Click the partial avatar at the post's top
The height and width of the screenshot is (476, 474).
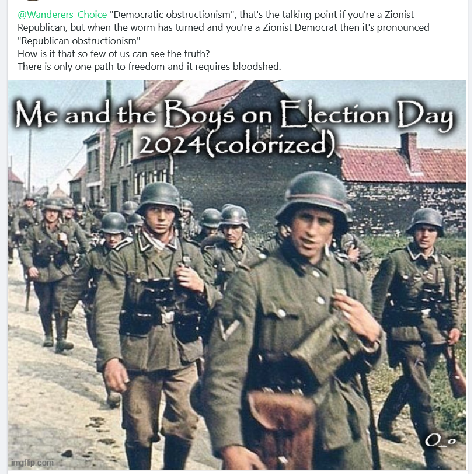pos(32,1)
